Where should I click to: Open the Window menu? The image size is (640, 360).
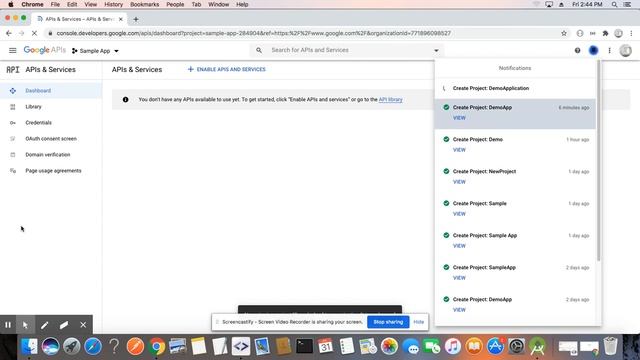[218, 4]
